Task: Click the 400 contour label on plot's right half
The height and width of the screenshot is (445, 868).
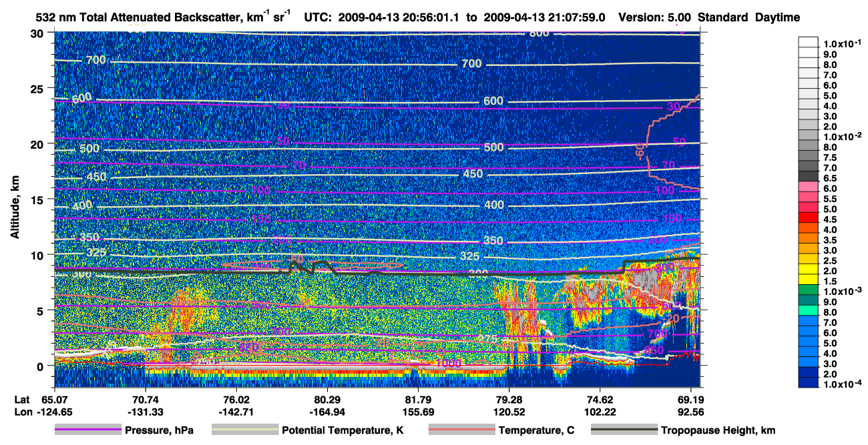Action: 493,205
